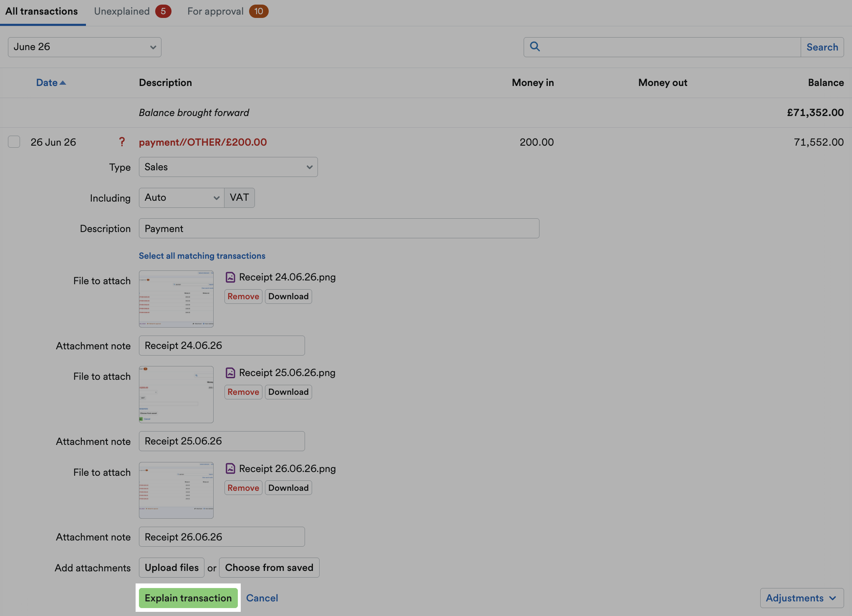Screen dimensions: 852x616
Task: Switch to All transactions tab
Action: (x=42, y=11)
